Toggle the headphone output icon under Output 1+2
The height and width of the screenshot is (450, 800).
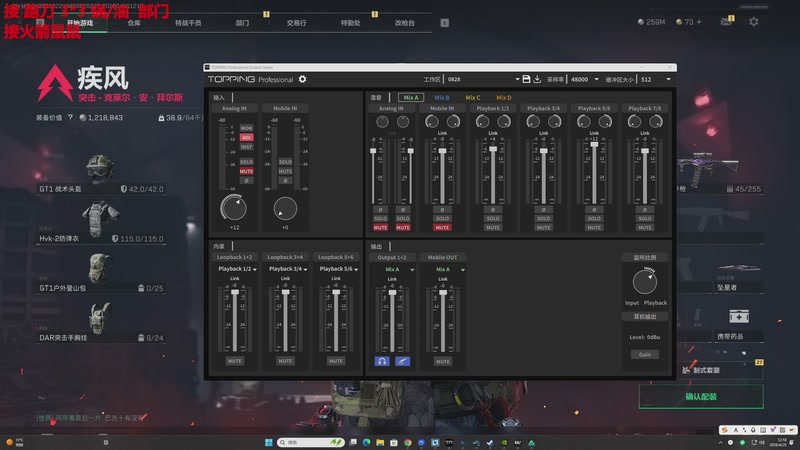(x=382, y=361)
